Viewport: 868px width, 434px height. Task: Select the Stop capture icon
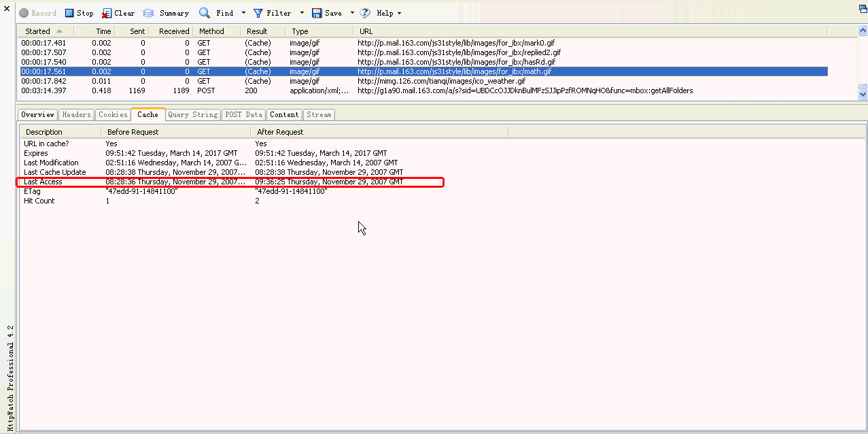pos(69,12)
